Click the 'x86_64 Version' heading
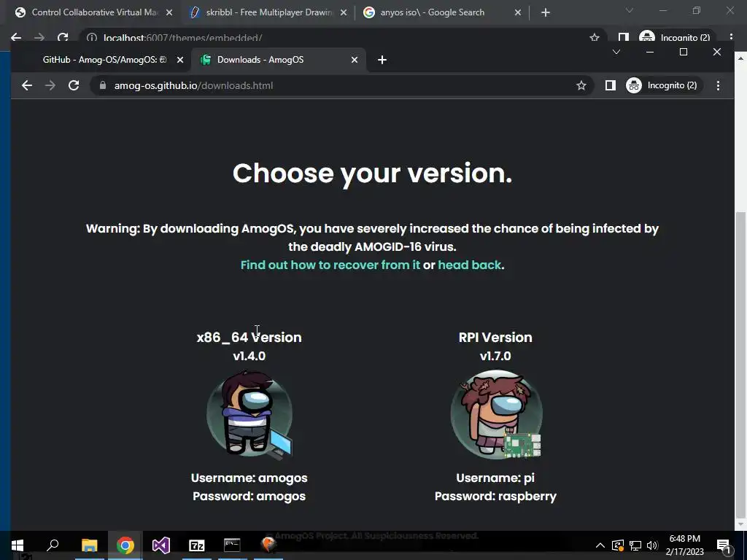Screen dimensions: 747x560 [x=249, y=337]
